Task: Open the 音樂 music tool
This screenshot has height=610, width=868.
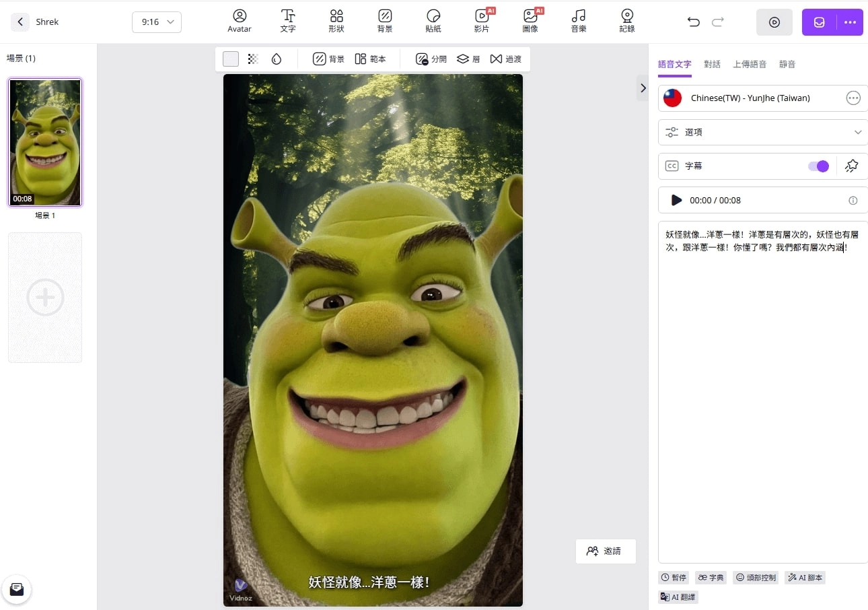Action: click(x=579, y=21)
